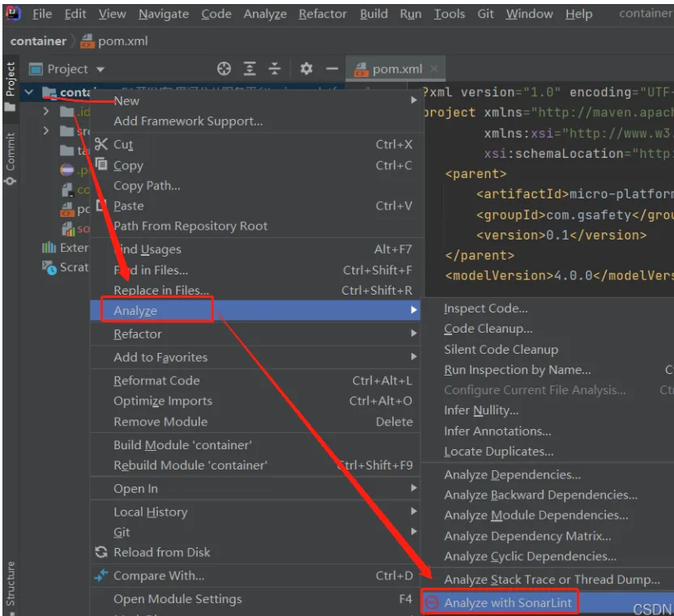Click the SonarLint icon in submenu
The image size is (674, 616).
431,603
